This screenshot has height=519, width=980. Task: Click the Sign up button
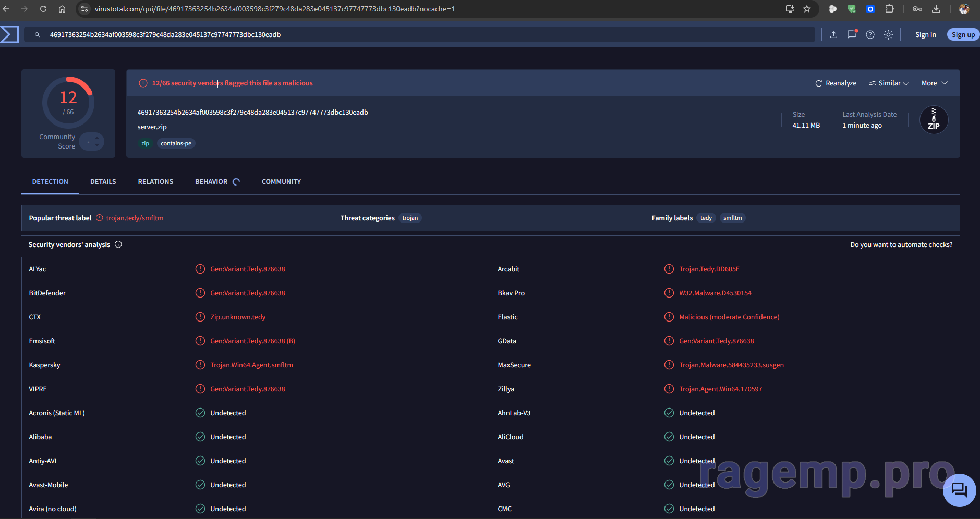point(963,35)
